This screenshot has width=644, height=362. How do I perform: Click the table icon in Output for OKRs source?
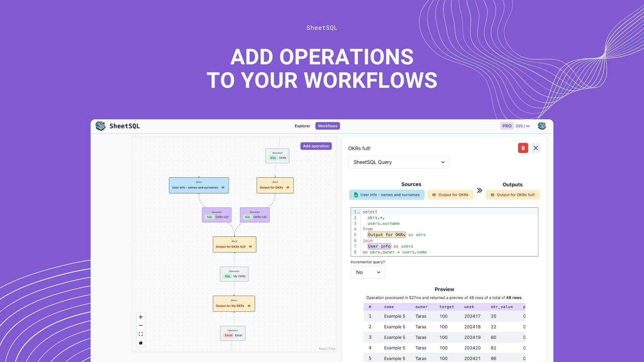pyautogui.click(x=434, y=195)
